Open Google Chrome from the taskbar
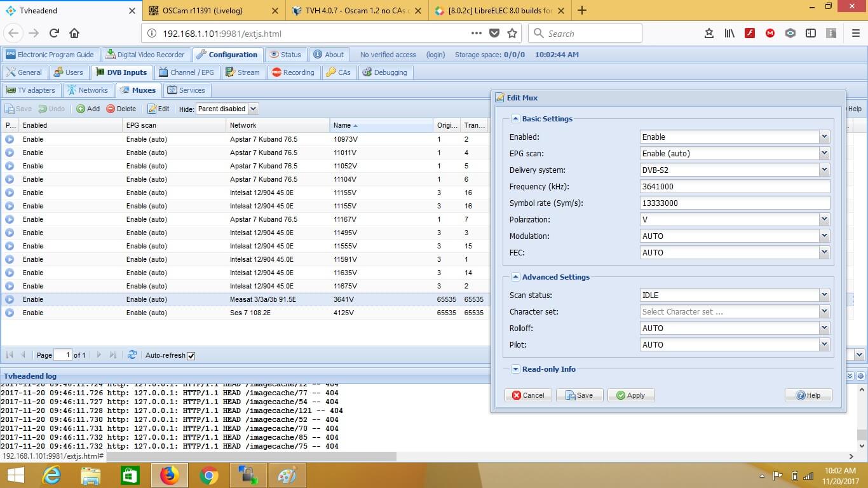Viewport: 868px width, 488px height. 208,475
